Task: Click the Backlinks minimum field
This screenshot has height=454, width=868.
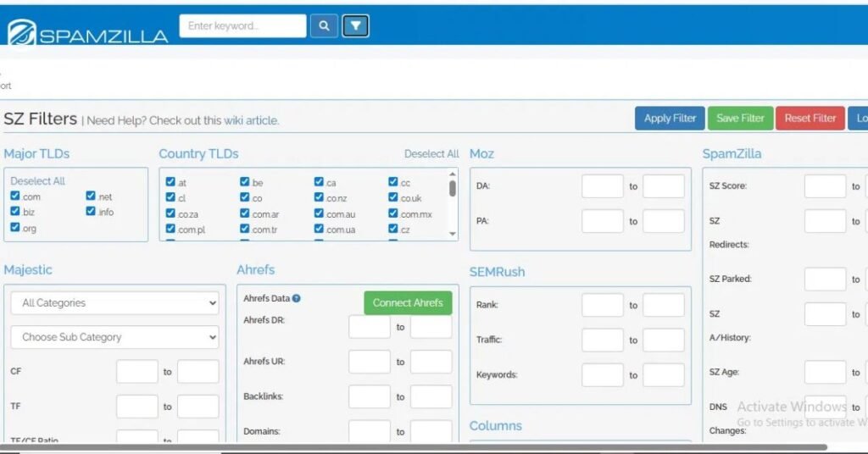Action: coord(370,396)
